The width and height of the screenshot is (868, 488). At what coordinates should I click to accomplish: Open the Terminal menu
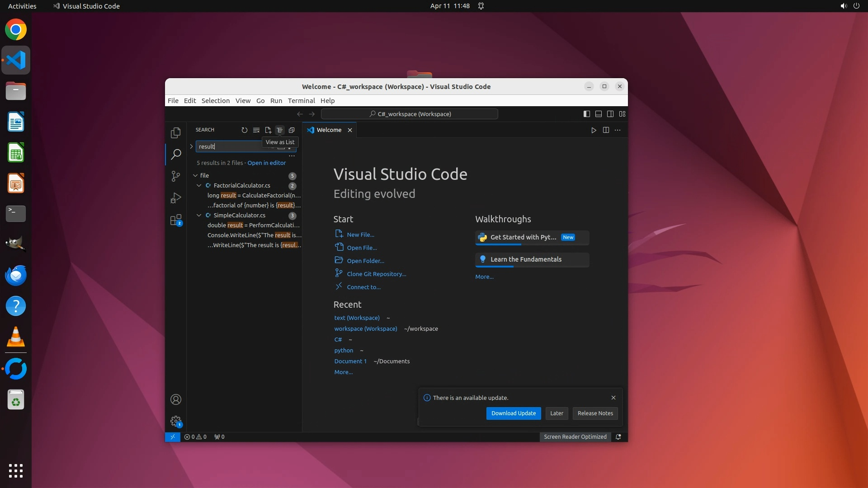[x=301, y=101]
